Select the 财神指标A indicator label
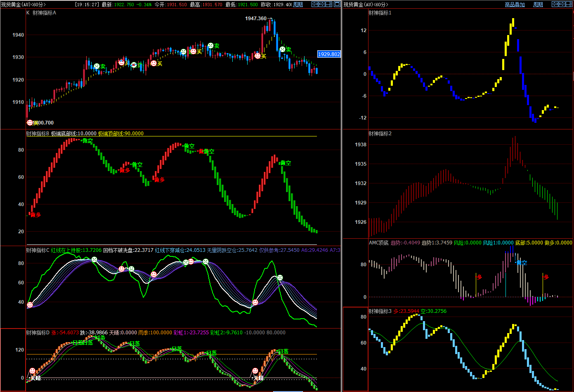Screen dimensions: 574x392 [x=44, y=13]
